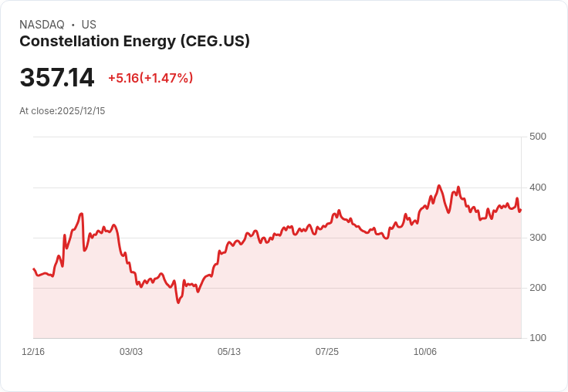The width and height of the screenshot is (568, 392).
Task: Click the 07/25 date on x-axis
Action: (327, 352)
